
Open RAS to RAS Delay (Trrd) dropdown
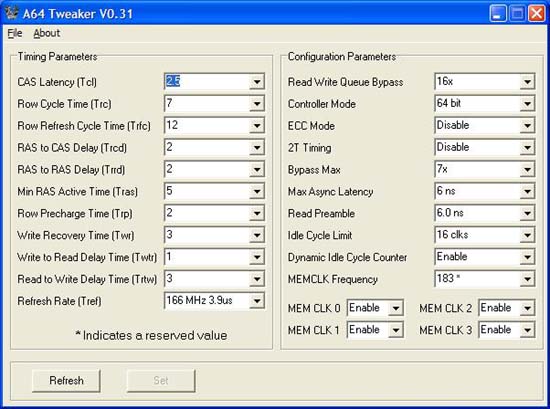tap(257, 169)
